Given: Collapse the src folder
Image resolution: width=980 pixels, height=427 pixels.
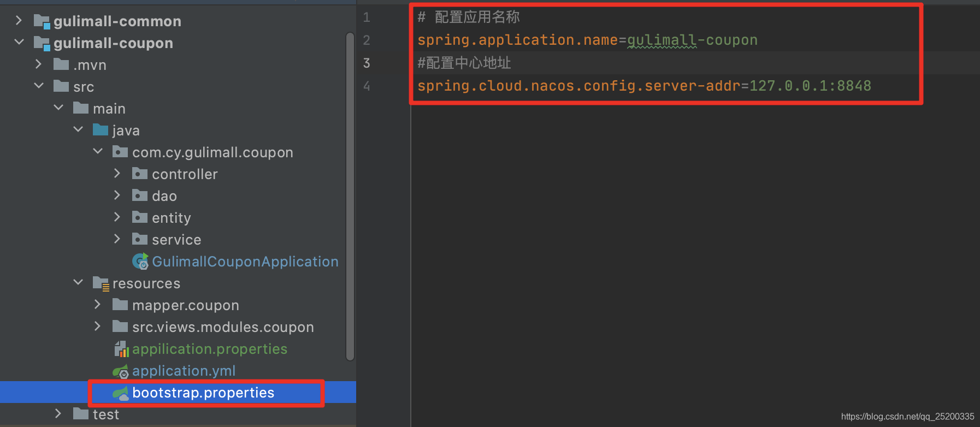Looking at the screenshot, I should click(x=38, y=86).
